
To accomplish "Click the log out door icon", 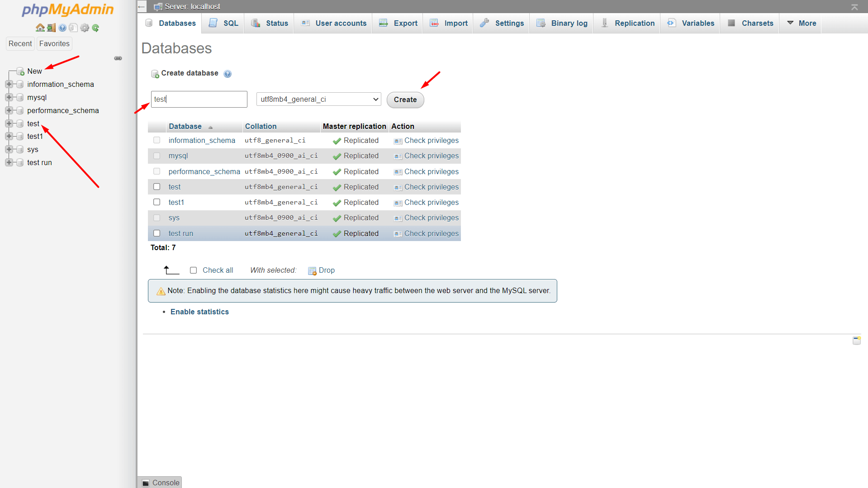I will pos(51,28).
